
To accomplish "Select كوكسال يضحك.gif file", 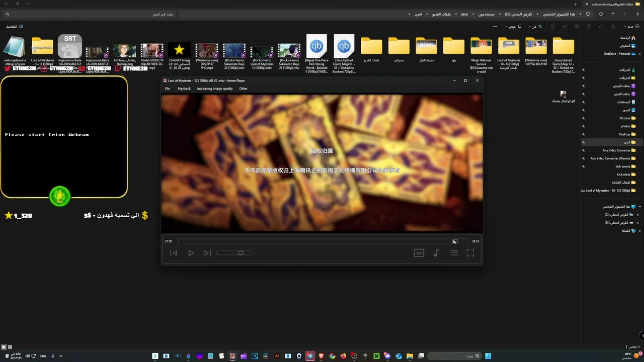I will coord(563,97).
